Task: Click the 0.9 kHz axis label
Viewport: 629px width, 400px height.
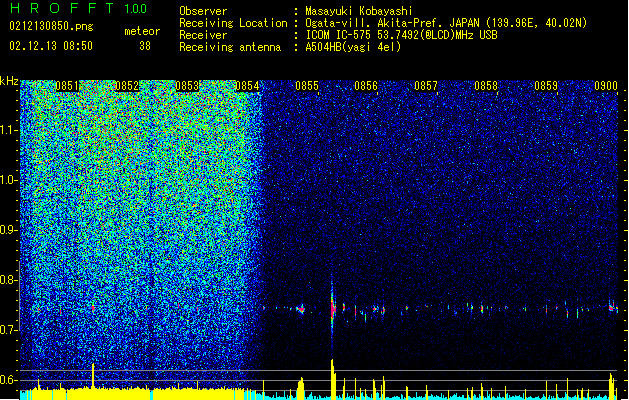Action: pyautogui.click(x=8, y=230)
